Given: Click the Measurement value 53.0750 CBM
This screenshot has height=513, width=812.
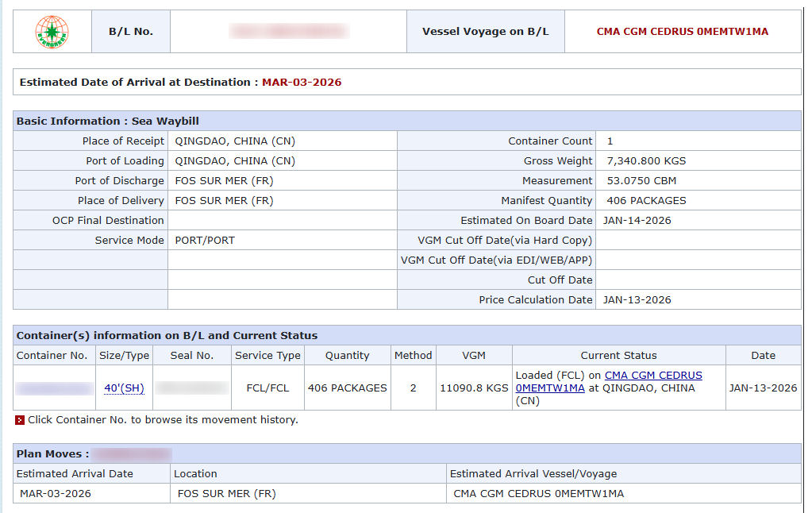Looking at the screenshot, I should (x=641, y=181).
